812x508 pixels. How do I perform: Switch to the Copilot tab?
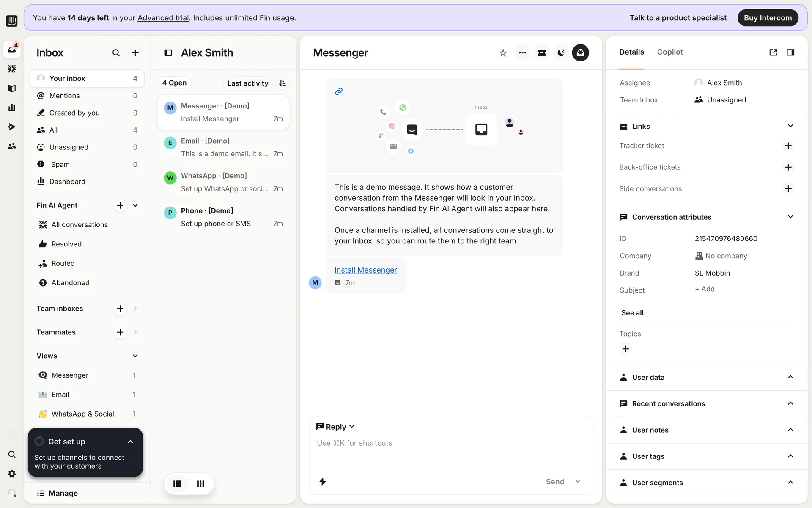[669, 52]
